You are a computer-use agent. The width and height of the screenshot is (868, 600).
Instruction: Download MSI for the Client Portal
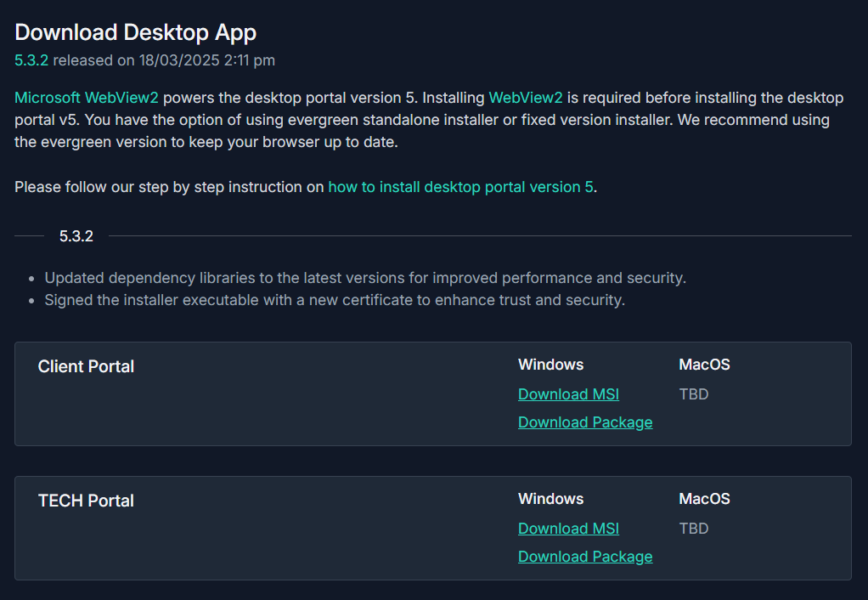pos(568,394)
